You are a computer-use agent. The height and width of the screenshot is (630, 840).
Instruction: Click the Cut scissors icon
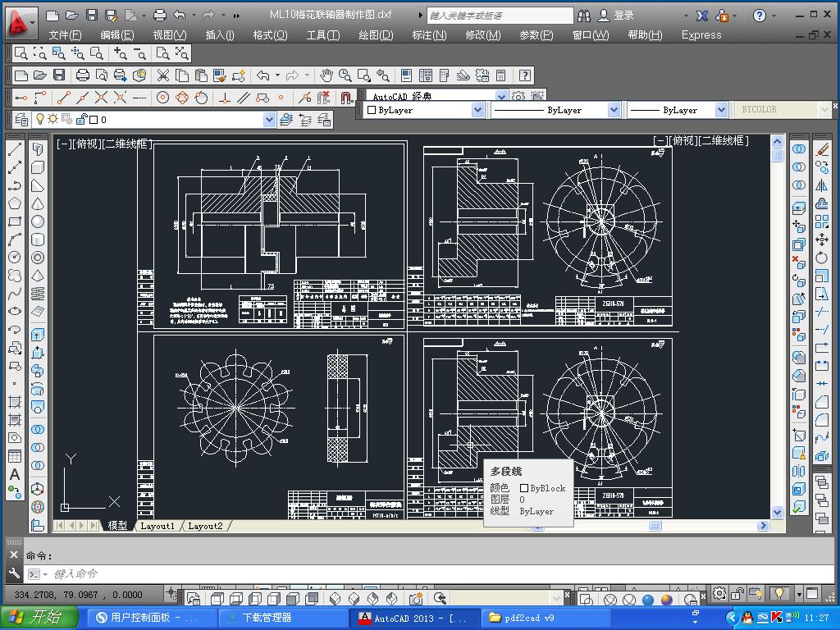pyautogui.click(x=163, y=75)
